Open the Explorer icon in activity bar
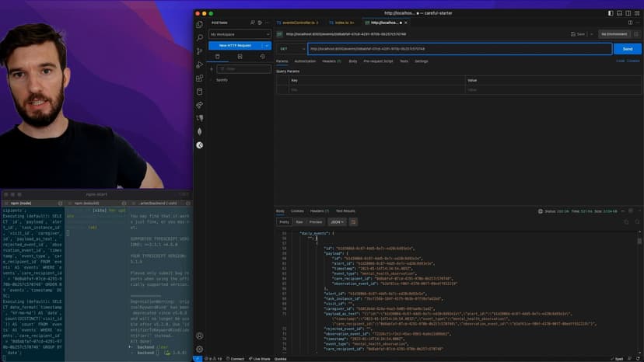The height and width of the screenshot is (362, 644). pyautogui.click(x=200, y=24)
